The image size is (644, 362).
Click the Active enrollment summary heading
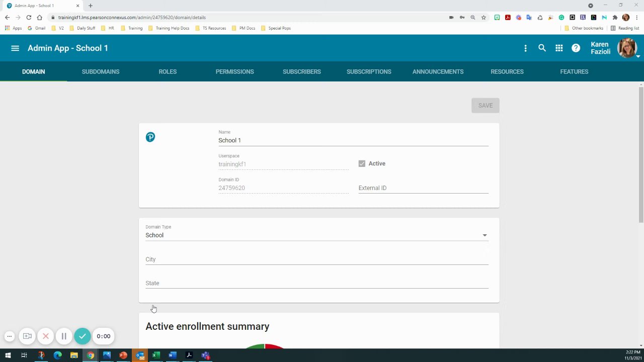207,326
